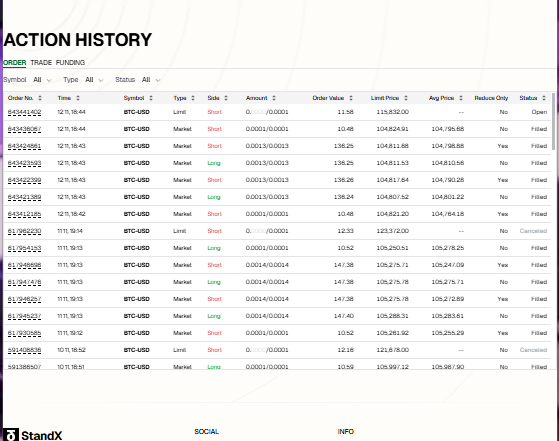Click Canceled status of order 617962230
The width and height of the screenshot is (559, 441).
tap(533, 231)
